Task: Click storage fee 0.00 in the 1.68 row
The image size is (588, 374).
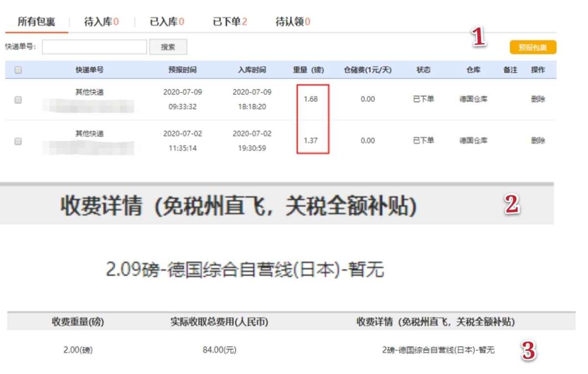Action: 367,99
